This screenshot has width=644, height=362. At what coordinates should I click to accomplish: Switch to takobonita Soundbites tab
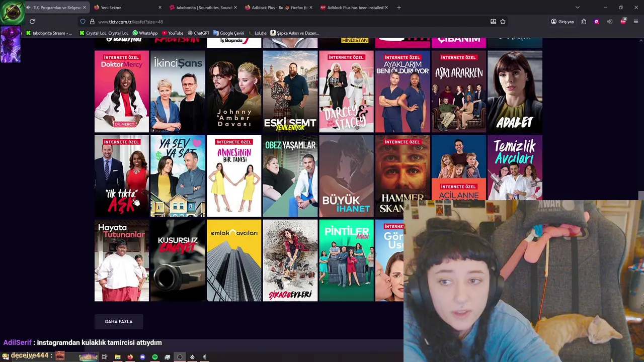(203, 8)
